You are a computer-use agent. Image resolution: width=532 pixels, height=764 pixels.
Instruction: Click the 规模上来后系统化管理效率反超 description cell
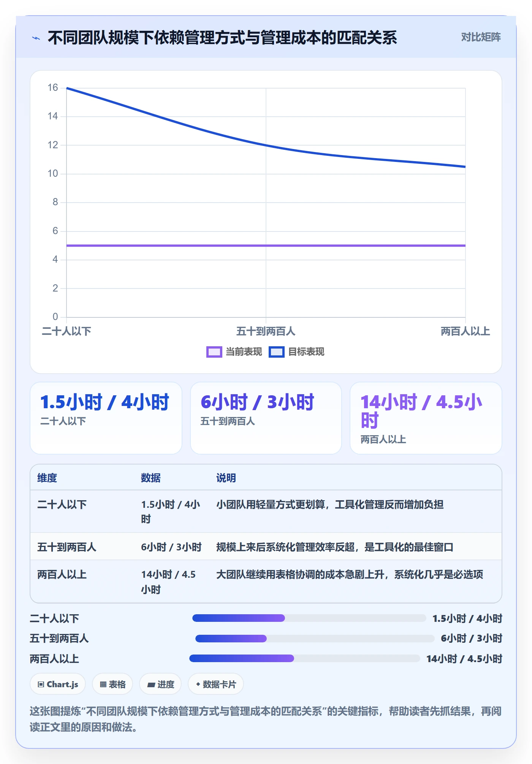point(335,547)
